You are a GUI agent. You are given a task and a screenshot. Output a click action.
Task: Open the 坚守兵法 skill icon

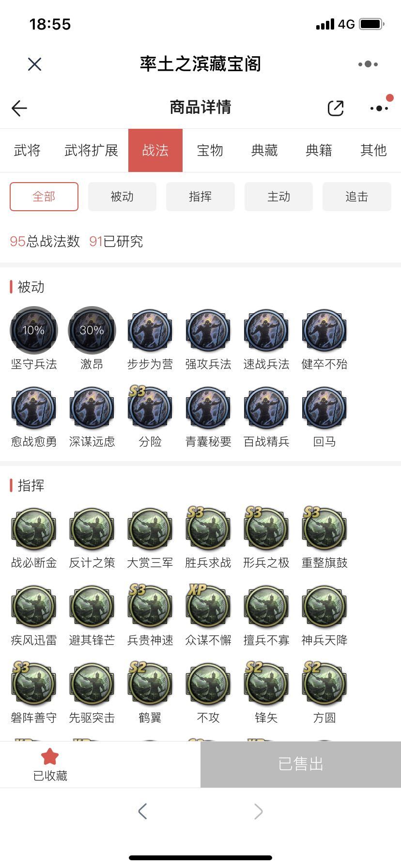click(34, 330)
